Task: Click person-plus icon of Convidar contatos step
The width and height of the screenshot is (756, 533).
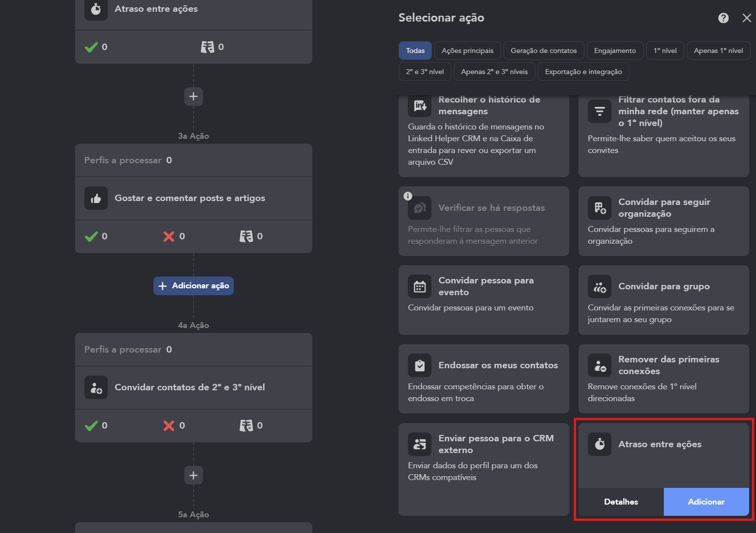Action: point(96,387)
